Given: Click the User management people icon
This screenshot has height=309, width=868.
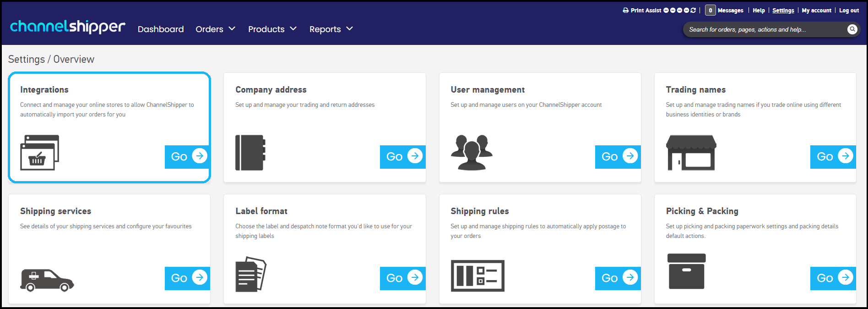Looking at the screenshot, I should pos(472,153).
